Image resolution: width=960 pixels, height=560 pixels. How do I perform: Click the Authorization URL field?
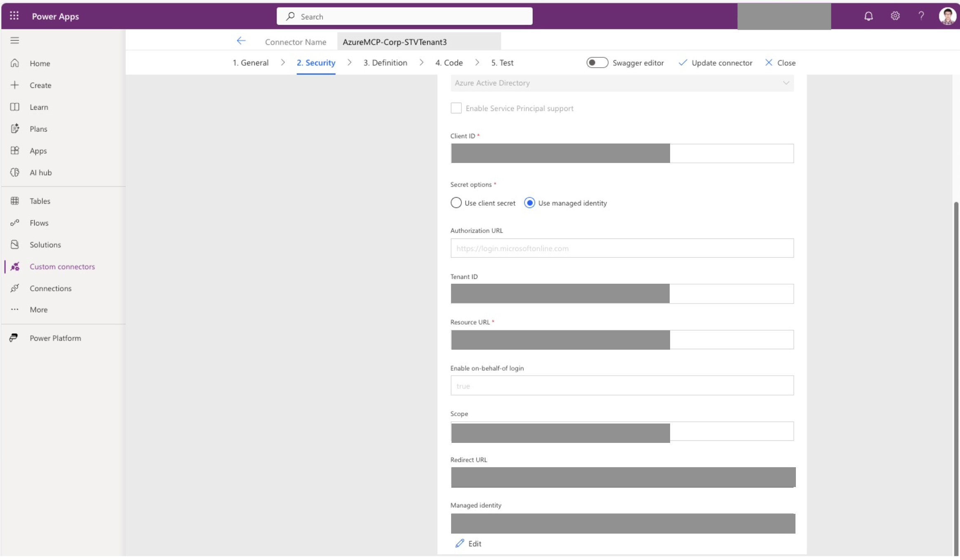tap(621, 248)
